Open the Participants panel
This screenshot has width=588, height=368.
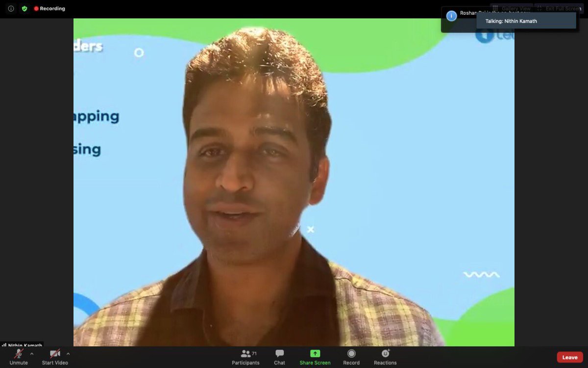tap(246, 357)
